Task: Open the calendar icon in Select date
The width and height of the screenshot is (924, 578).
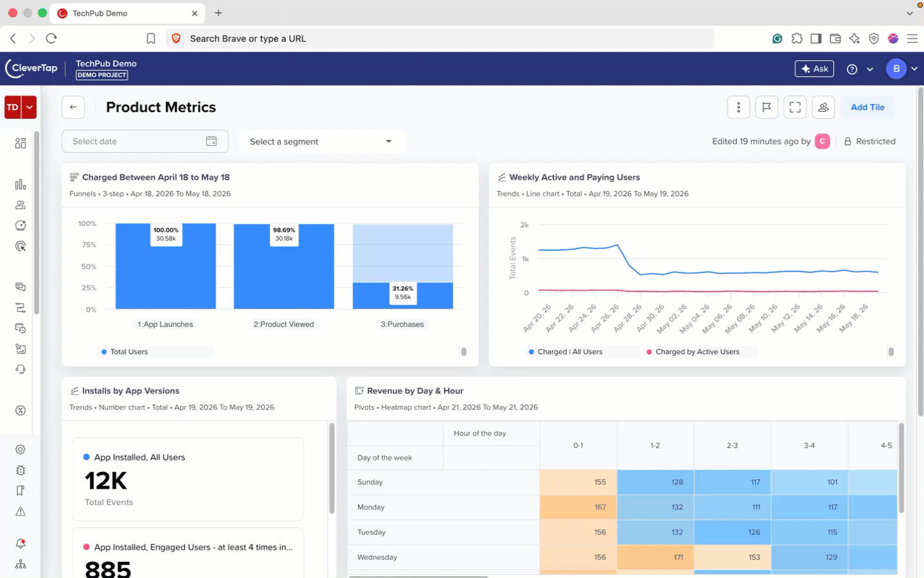Action: [211, 141]
